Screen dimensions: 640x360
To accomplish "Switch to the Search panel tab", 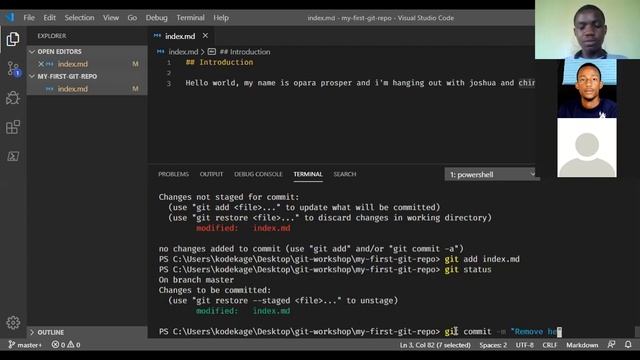I will click(345, 174).
